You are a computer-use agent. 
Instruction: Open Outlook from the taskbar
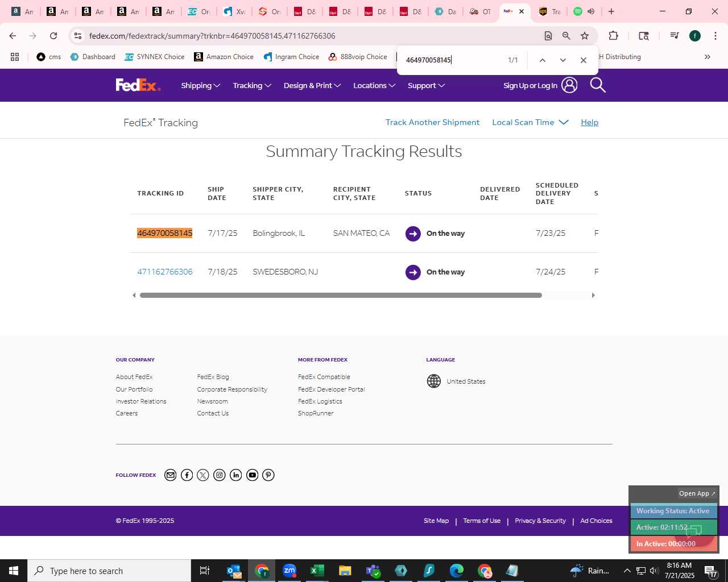click(234, 571)
